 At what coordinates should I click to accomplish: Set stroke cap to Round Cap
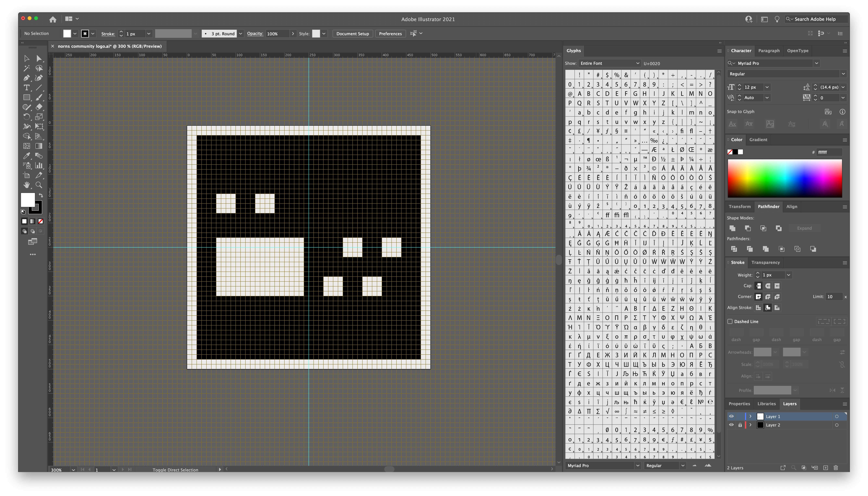coord(768,286)
